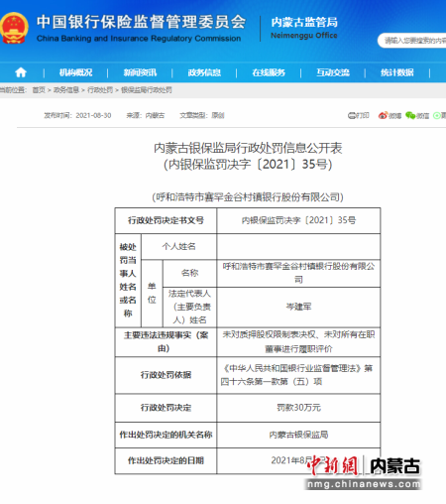This screenshot has height=504, width=446.
Task: Click the national emblem logo
Action: click(14, 29)
